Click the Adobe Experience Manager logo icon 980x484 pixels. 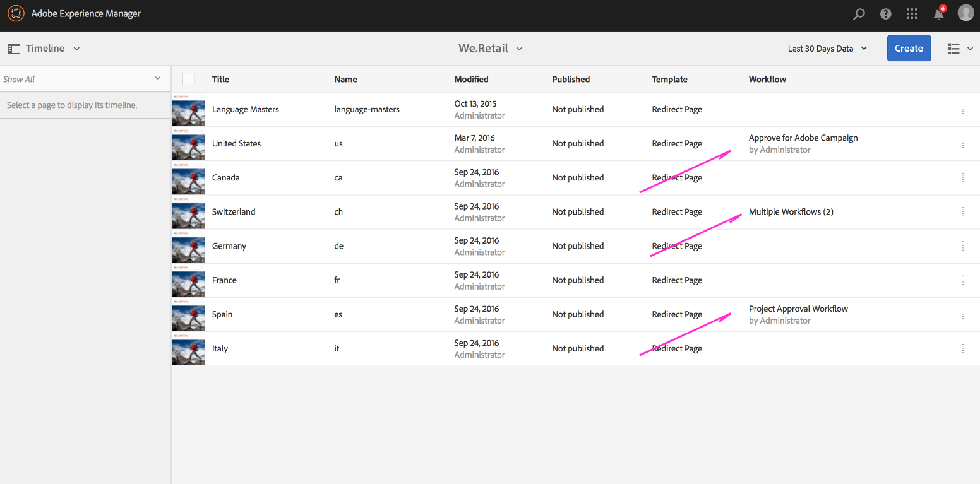[16, 13]
